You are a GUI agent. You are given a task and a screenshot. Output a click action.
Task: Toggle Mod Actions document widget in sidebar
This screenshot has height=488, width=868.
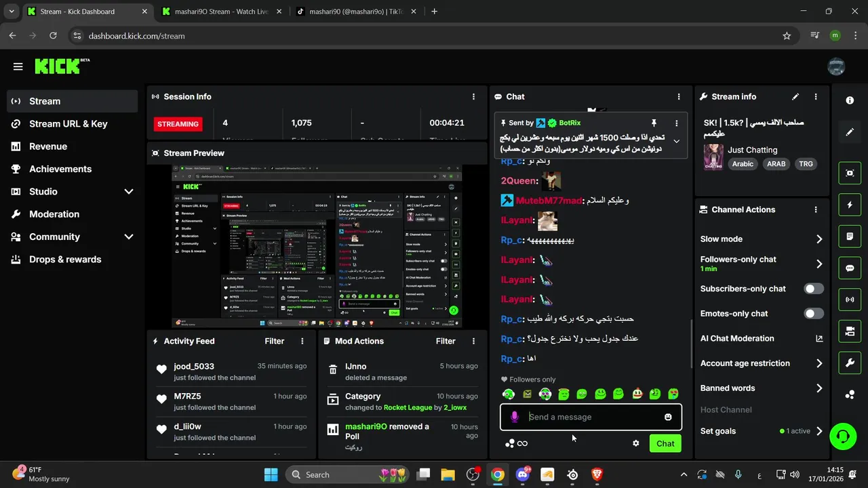pos(850,237)
